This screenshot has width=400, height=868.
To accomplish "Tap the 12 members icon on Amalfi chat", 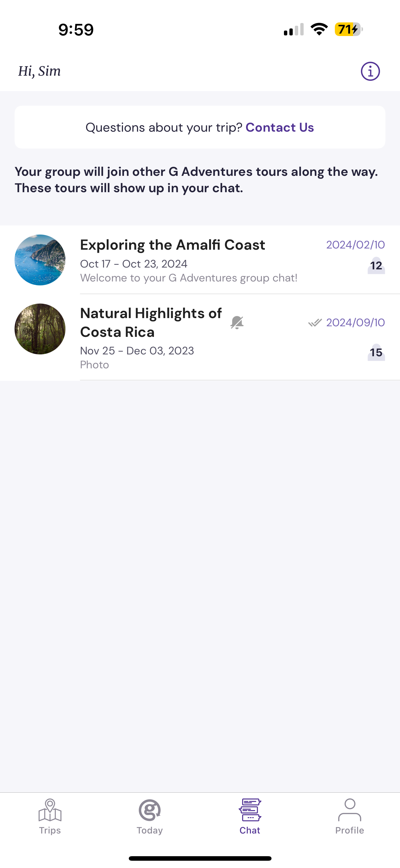I will point(376,265).
